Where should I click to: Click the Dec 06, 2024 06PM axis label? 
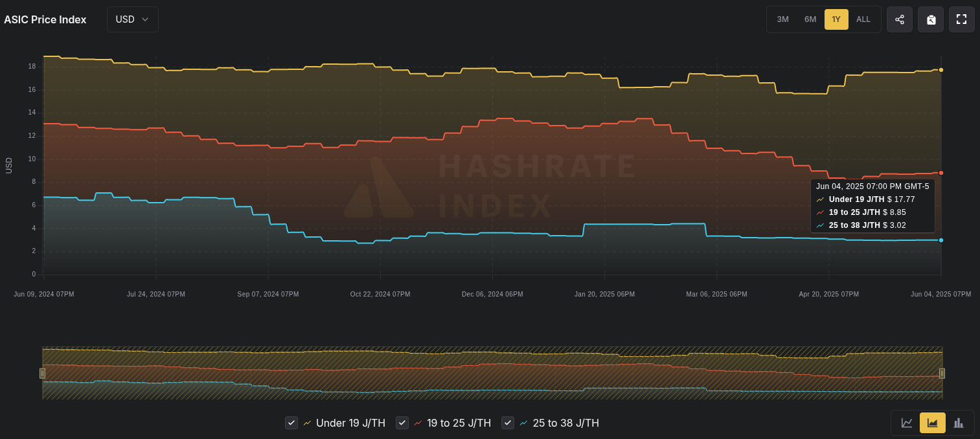(492, 294)
